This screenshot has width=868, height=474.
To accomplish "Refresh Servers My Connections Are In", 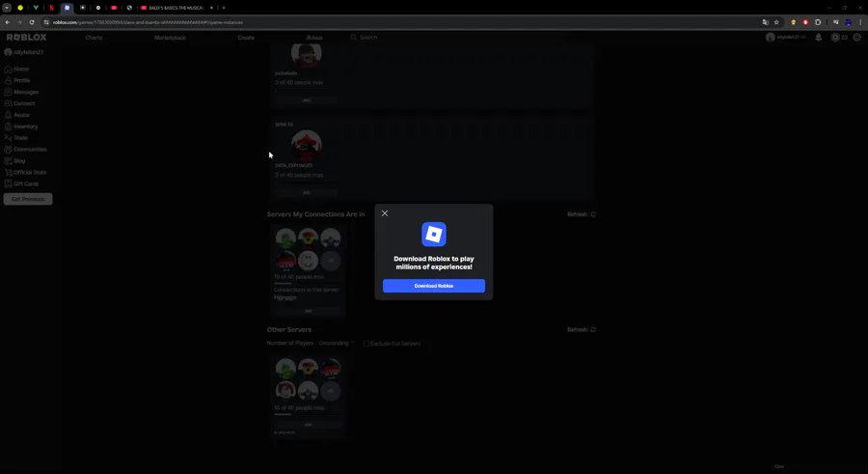I will (x=582, y=214).
